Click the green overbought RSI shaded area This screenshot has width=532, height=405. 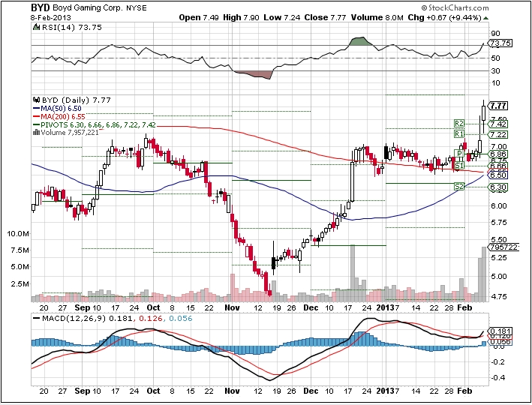pos(359,41)
